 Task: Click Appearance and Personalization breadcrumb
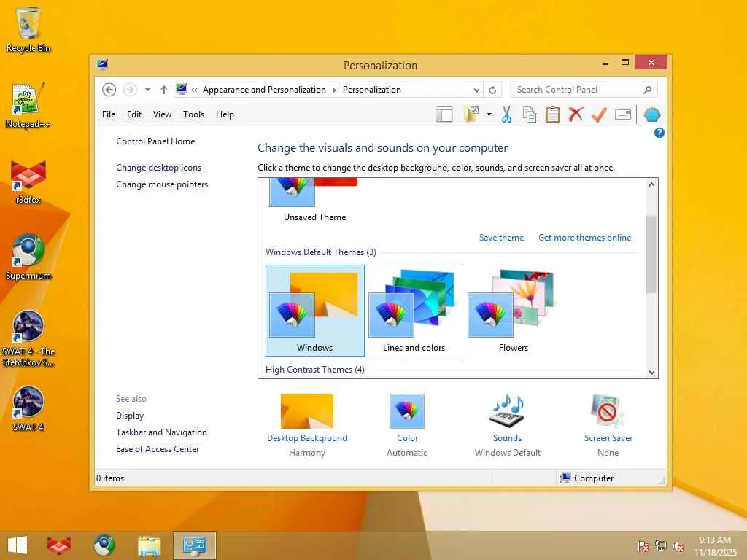coord(264,90)
